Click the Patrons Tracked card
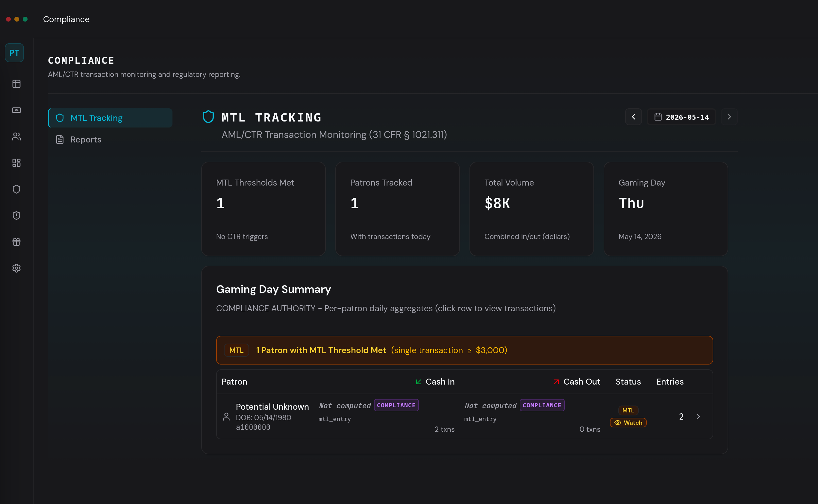 tap(398, 209)
